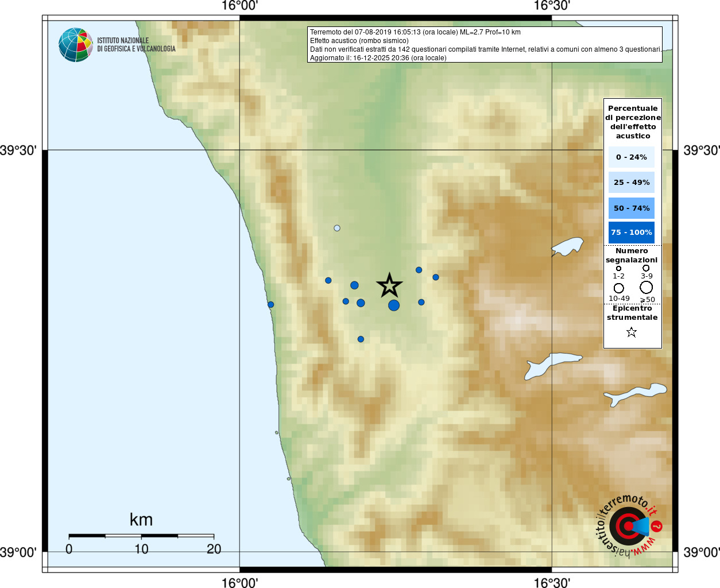Click the Istituto Nazionale di Geofisica text
Screen dimensions: 720x588
pos(136,45)
